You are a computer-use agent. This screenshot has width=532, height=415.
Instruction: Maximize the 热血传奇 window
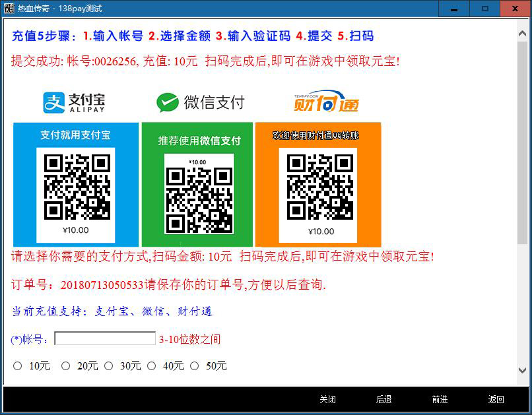click(x=485, y=9)
